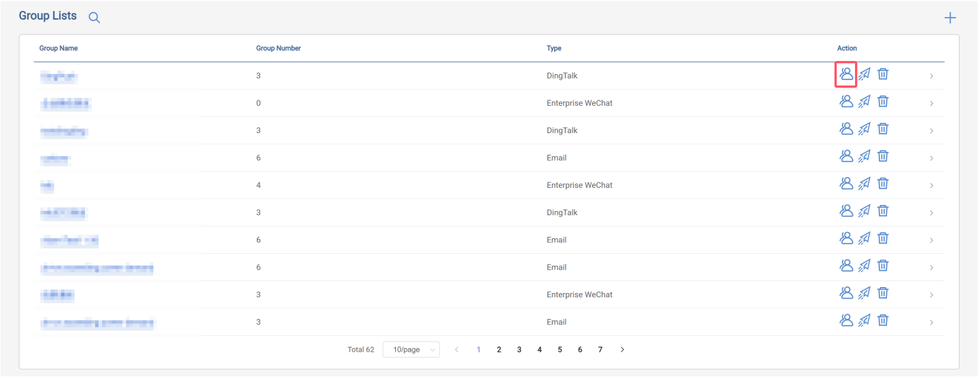980x378 pixels.
Task: Delete the group with Group Number 0
Action: point(883,102)
